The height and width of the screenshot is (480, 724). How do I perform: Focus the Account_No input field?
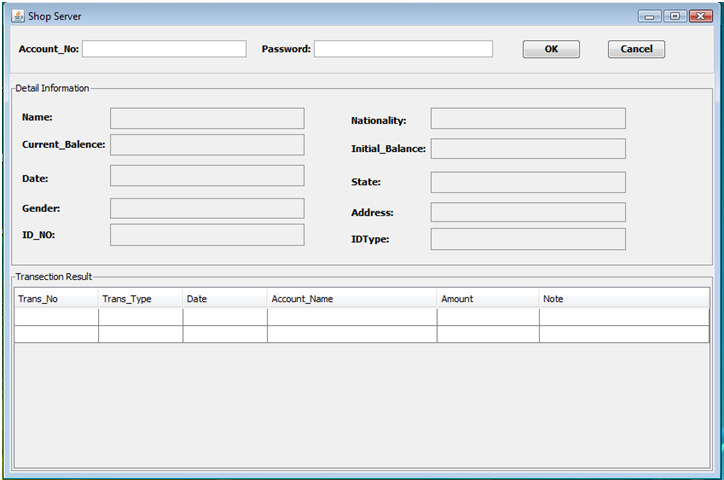pyautogui.click(x=164, y=49)
